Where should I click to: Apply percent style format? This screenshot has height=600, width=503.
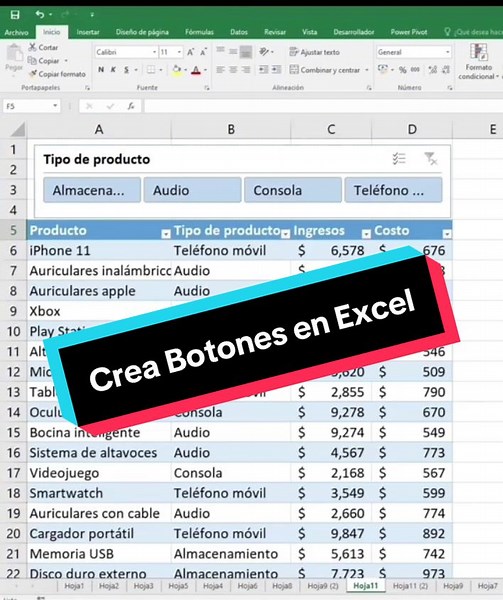pos(402,70)
